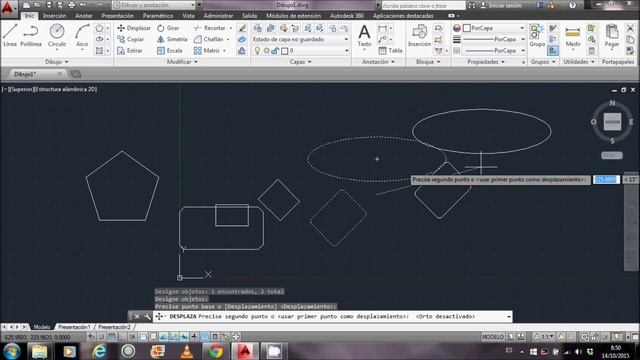Select the Estirar tool
Viewport: 640px width, 360px height.
point(130,51)
